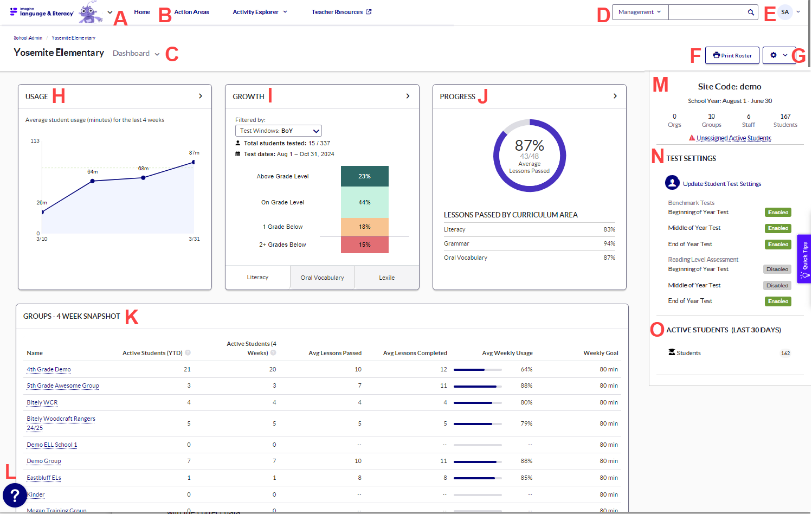
Task: Select Action Areas in the top navigation
Action: [191, 11]
